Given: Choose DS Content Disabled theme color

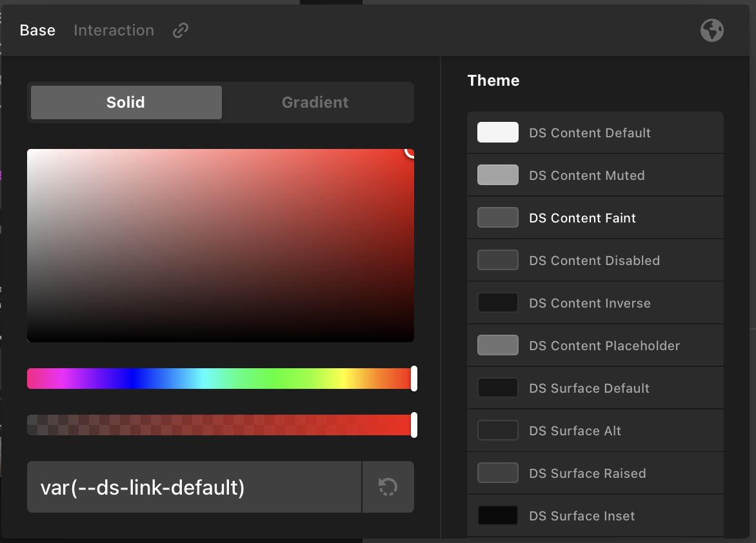Looking at the screenshot, I should pos(595,261).
